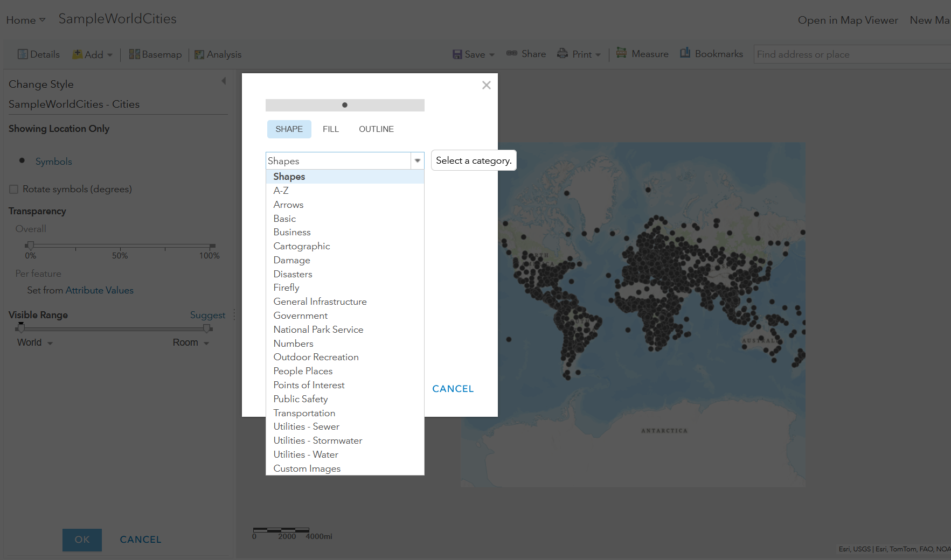Image resolution: width=951 pixels, height=560 pixels.
Task: Choose People Places category
Action: pos(345,371)
